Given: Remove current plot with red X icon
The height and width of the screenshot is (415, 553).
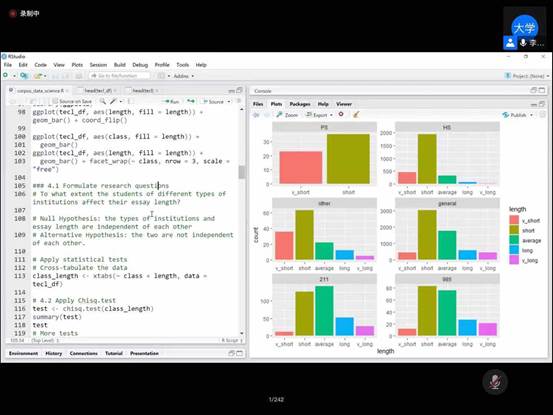Looking at the screenshot, I should (x=341, y=114).
